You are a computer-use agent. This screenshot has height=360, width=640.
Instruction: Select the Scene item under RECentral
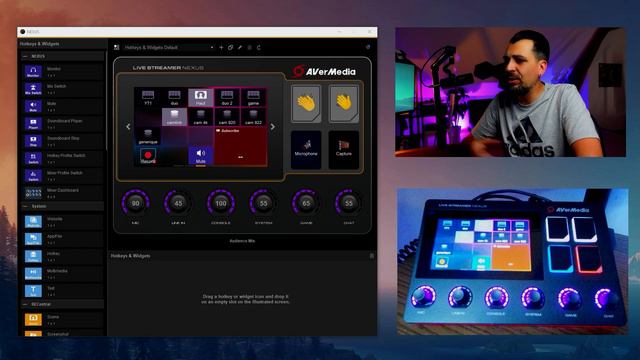(x=63, y=319)
